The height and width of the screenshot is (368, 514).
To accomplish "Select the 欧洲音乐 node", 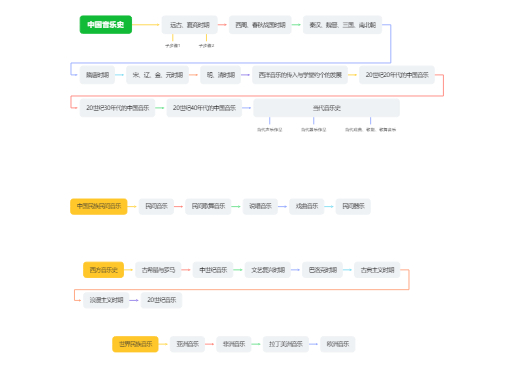I will coord(338,344).
